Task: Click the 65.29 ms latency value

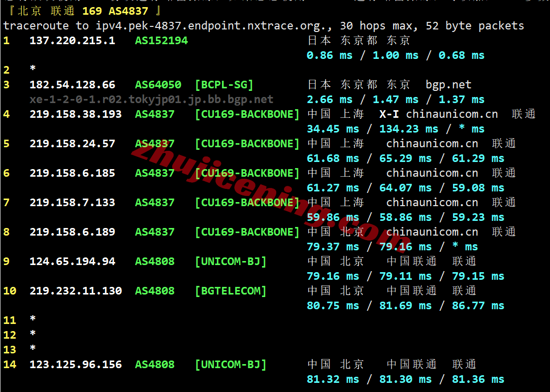Action: 405,158
